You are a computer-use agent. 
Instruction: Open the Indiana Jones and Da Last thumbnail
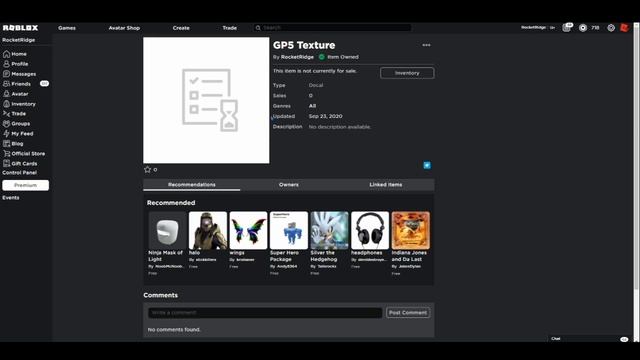point(411,230)
